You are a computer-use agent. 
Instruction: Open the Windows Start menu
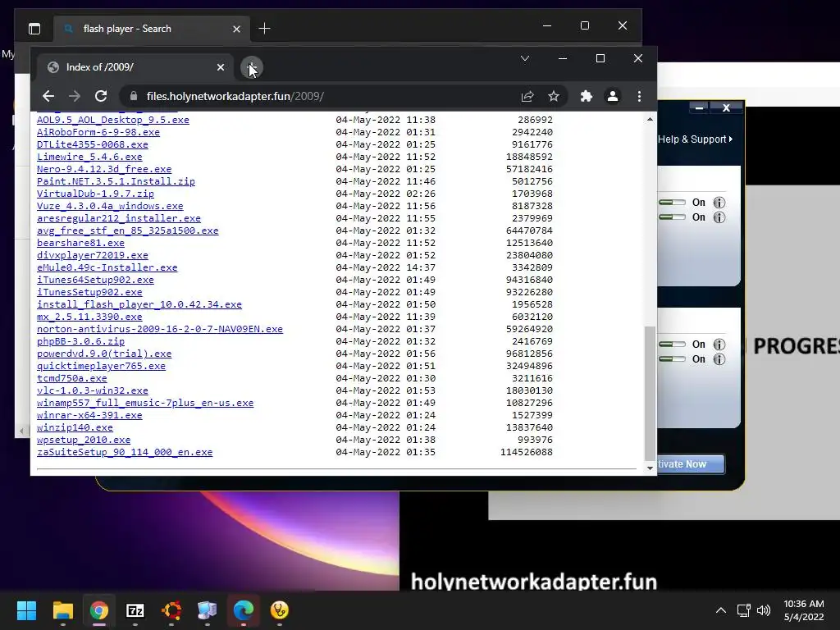pyautogui.click(x=26, y=610)
